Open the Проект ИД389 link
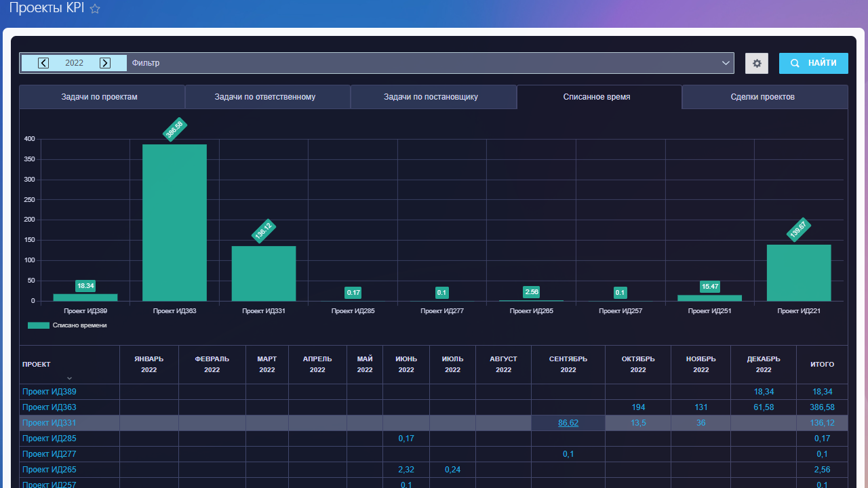Screen dimensions: 868x488 click(50, 392)
